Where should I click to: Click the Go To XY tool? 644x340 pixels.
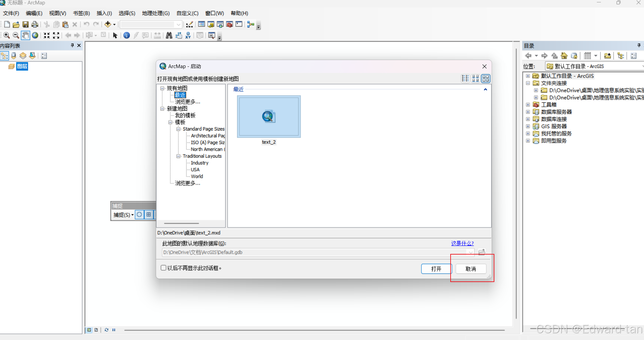188,35
